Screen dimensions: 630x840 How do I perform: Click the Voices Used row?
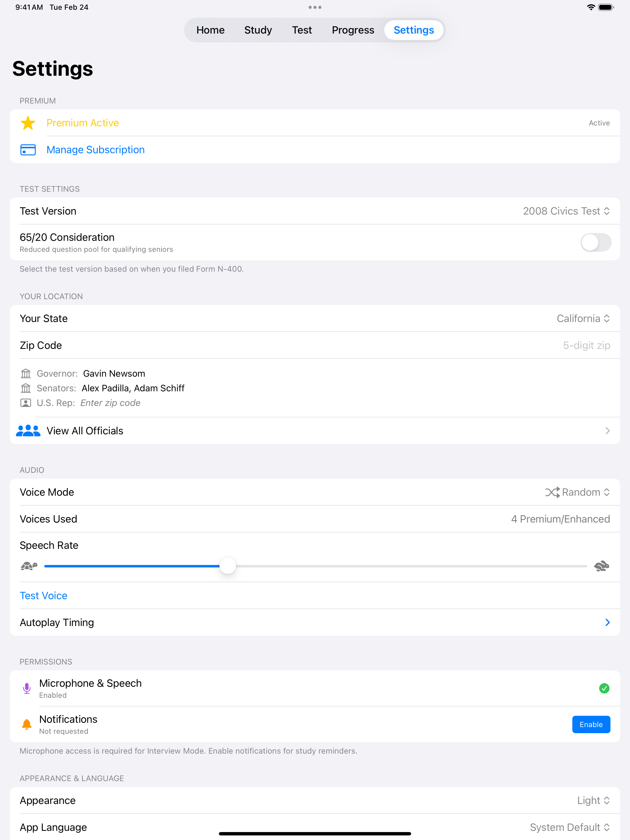(315, 519)
